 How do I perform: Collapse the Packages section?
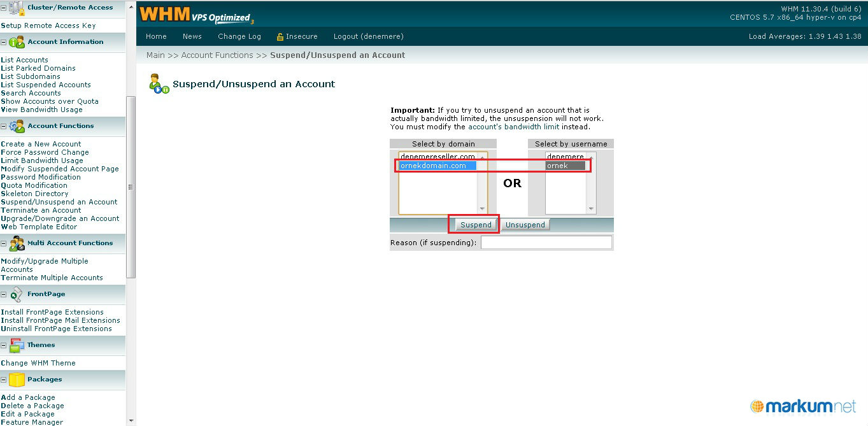pos(4,380)
